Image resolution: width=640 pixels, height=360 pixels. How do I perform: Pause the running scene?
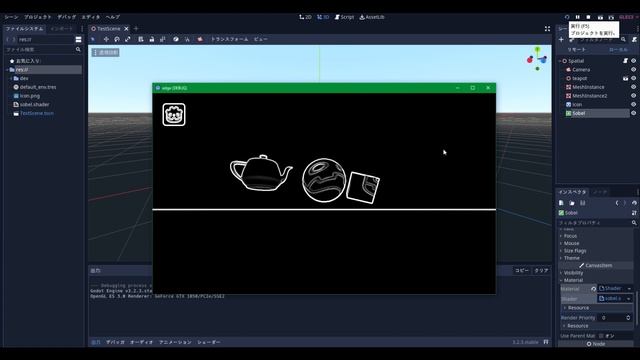click(578, 17)
